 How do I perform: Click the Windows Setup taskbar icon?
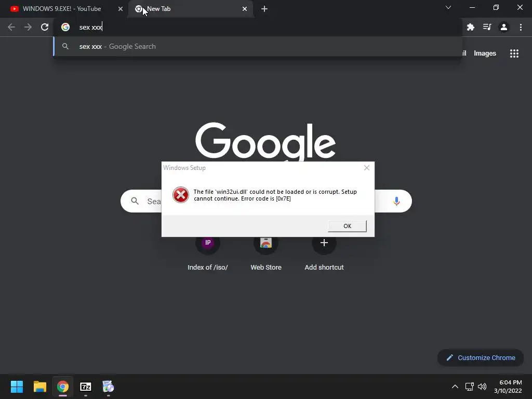click(108, 387)
